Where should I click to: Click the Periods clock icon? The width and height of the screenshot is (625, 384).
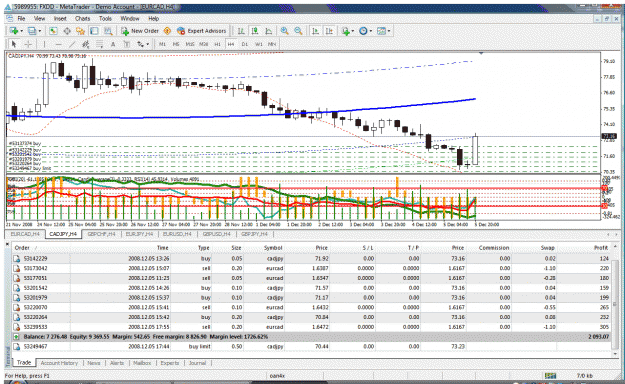(363, 31)
